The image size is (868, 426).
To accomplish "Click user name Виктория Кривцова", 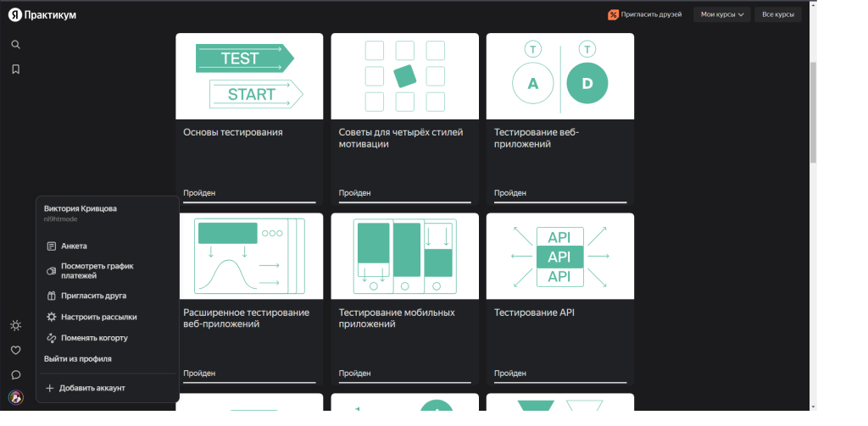I will pyautogui.click(x=81, y=208).
